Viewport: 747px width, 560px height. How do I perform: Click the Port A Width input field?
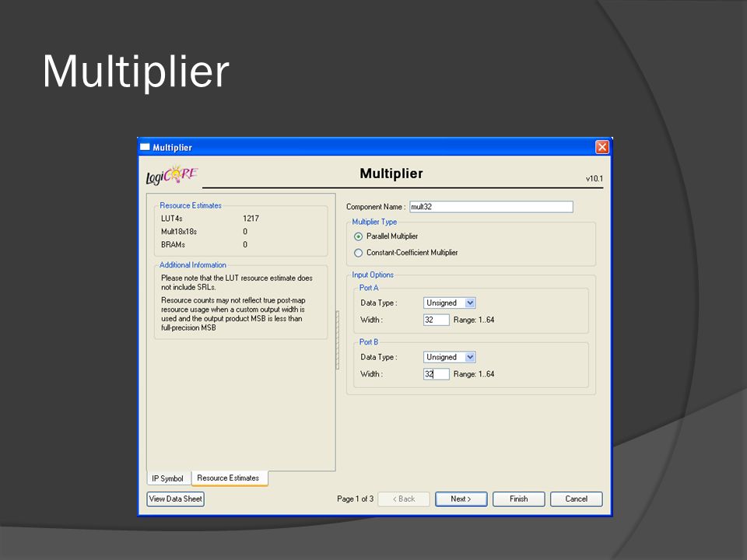(x=436, y=320)
